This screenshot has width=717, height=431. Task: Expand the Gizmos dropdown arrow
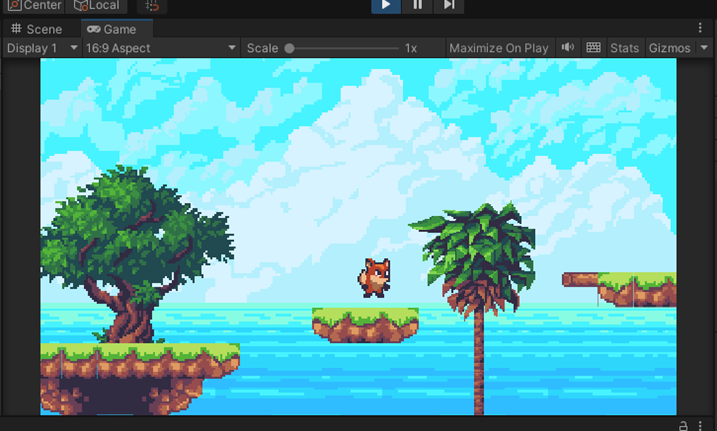click(704, 48)
